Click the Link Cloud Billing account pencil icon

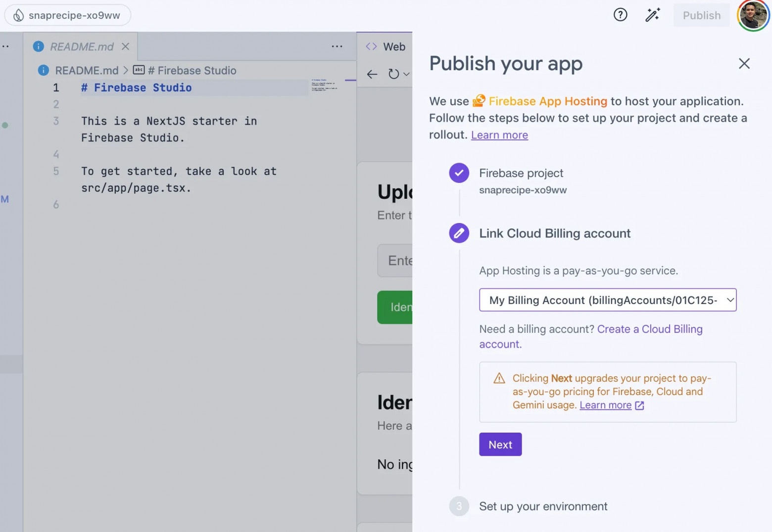click(x=459, y=233)
